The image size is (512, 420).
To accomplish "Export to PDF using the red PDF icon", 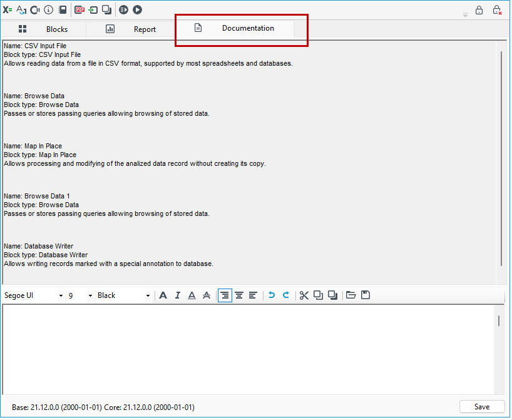I will (79, 10).
